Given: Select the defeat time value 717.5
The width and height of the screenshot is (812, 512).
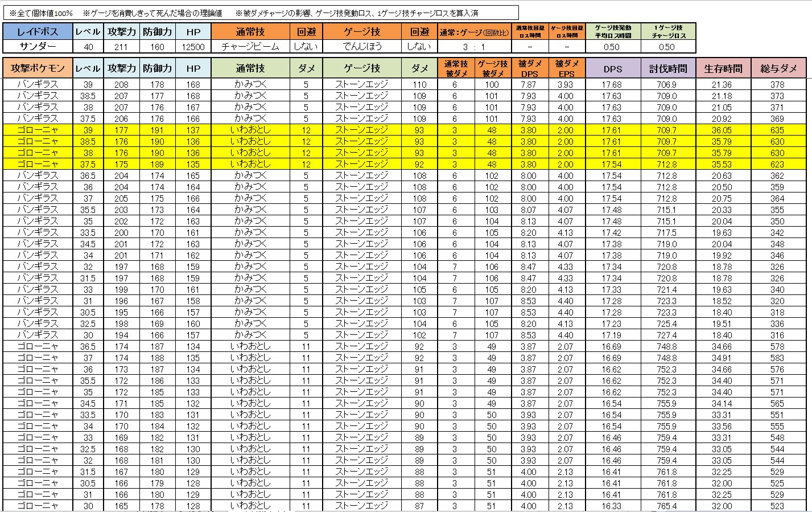Looking at the screenshot, I should pos(667,232).
